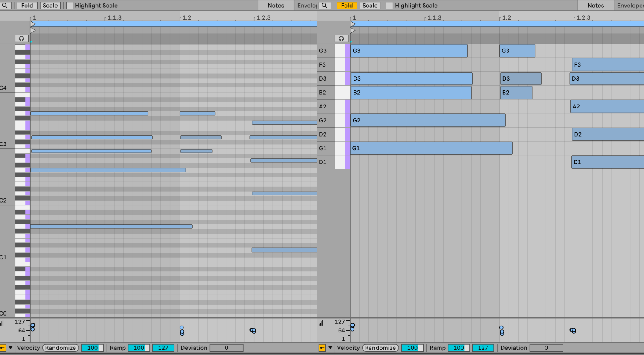The width and height of the screenshot is (644, 355).
Task: Open the lane dropdown arrow in the left editor
Action: click(11, 348)
